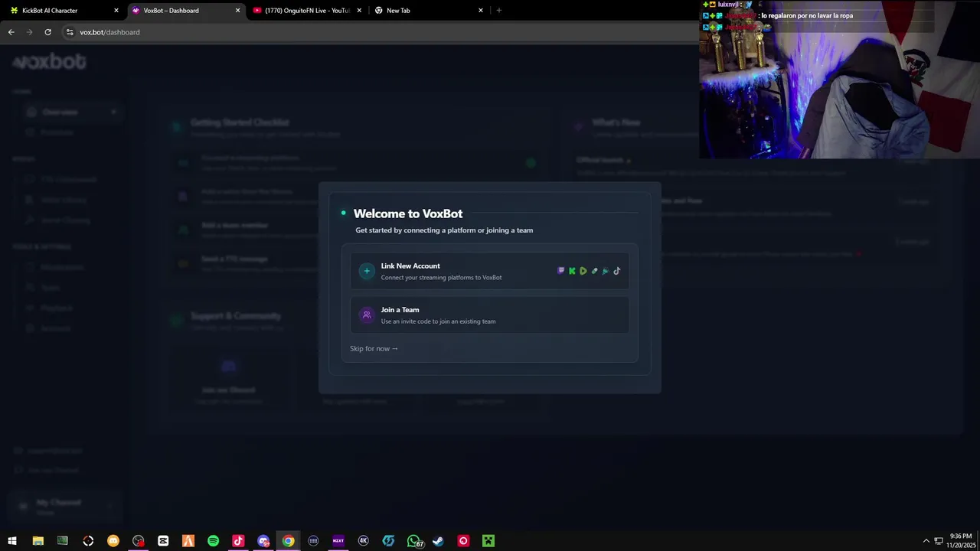980x551 pixels.
Task: Switch to the OnguitoFN Live YouTube tab
Action: pyautogui.click(x=307, y=11)
